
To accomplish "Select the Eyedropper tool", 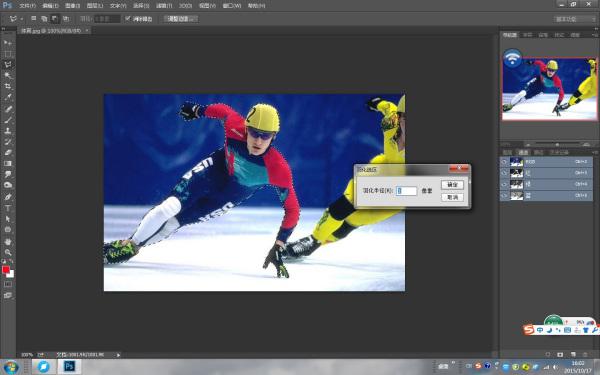I will [x=8, y=97].
